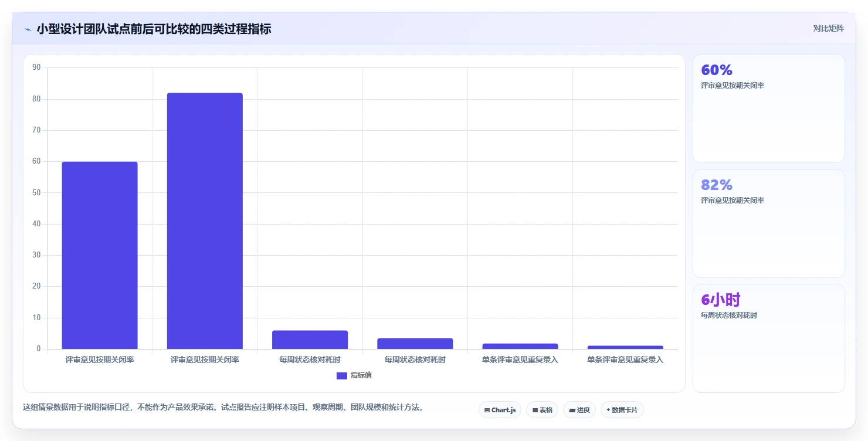868x441 pixels.
Task: Click the lightning icon beside the panel title
Action: (x=28, y=29)
